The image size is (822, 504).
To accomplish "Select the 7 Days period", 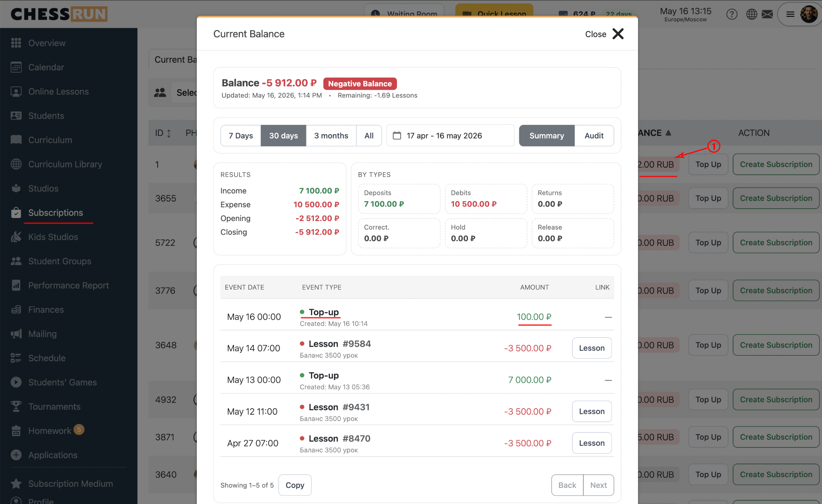I will (x=241, y=136).
